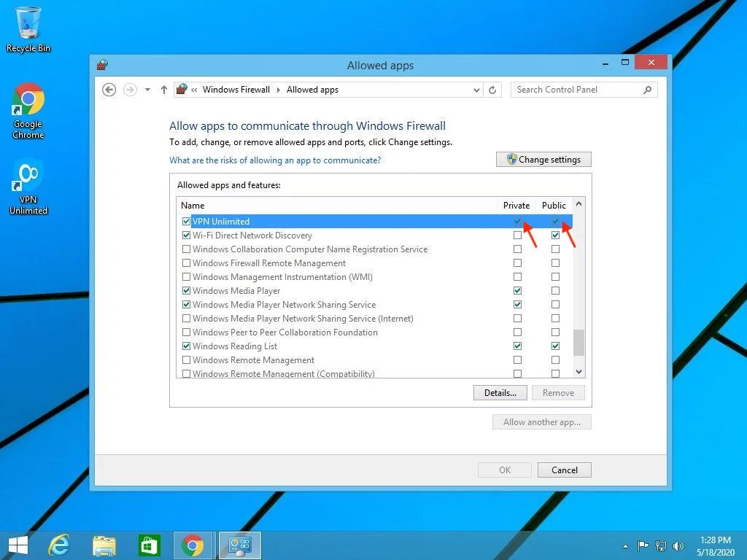The width and height of the screenshot is (747, 560).
Task: Click the Up one level arrow
Action: 163,90
